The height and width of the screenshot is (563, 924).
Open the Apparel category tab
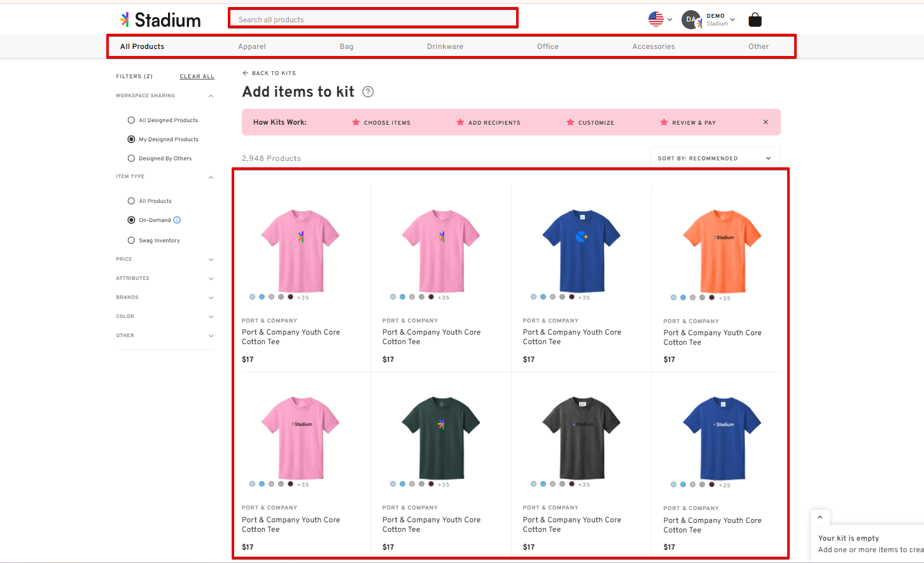pos(252,46)
